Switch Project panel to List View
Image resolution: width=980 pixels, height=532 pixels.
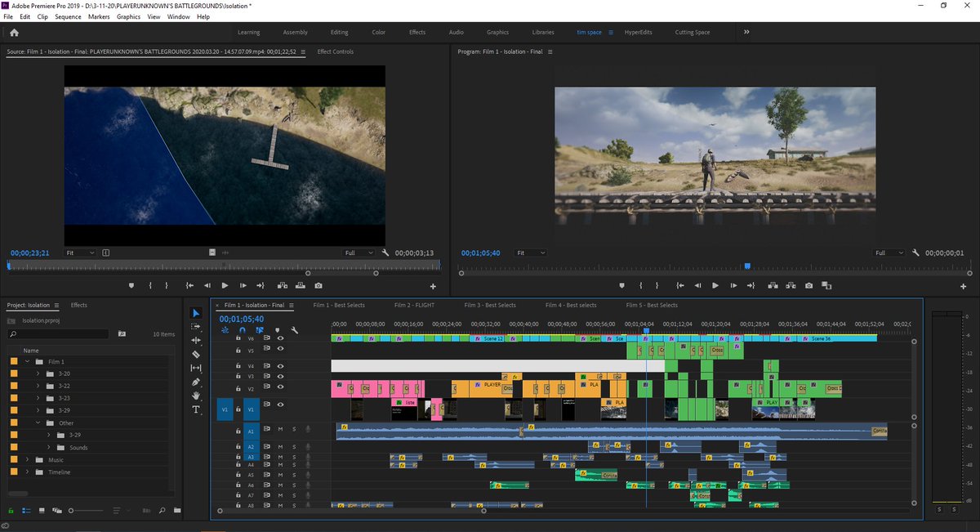pos(27,511)
